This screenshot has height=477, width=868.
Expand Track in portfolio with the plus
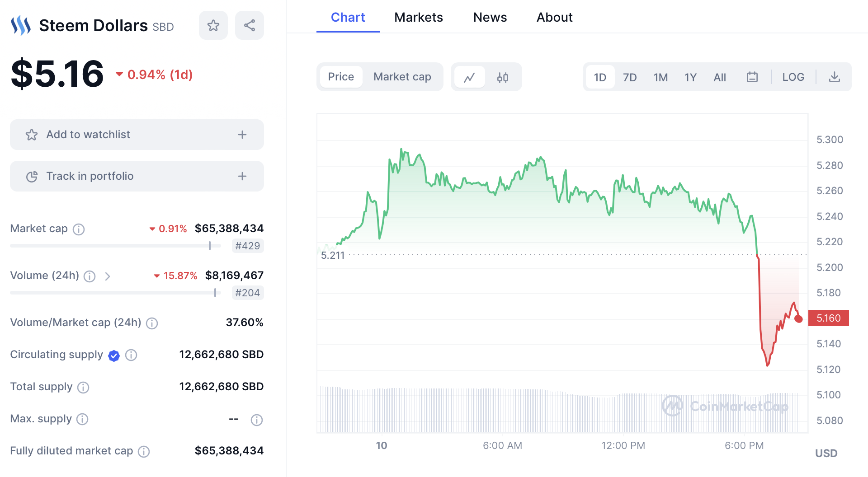(242, 176)
